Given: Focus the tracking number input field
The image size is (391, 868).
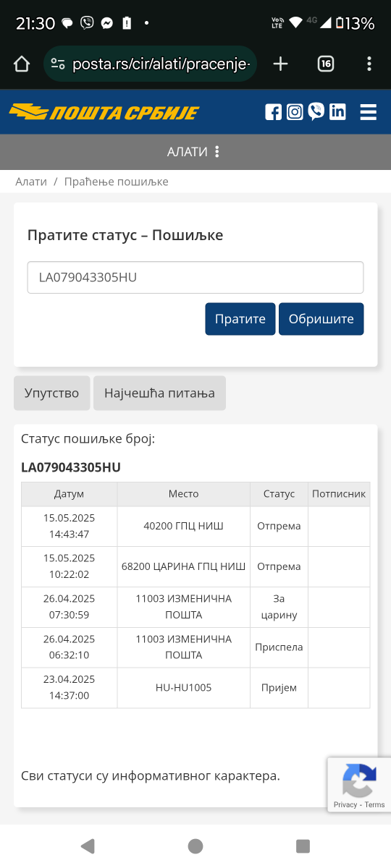Looking at the screenshot, I should [195, 278].
